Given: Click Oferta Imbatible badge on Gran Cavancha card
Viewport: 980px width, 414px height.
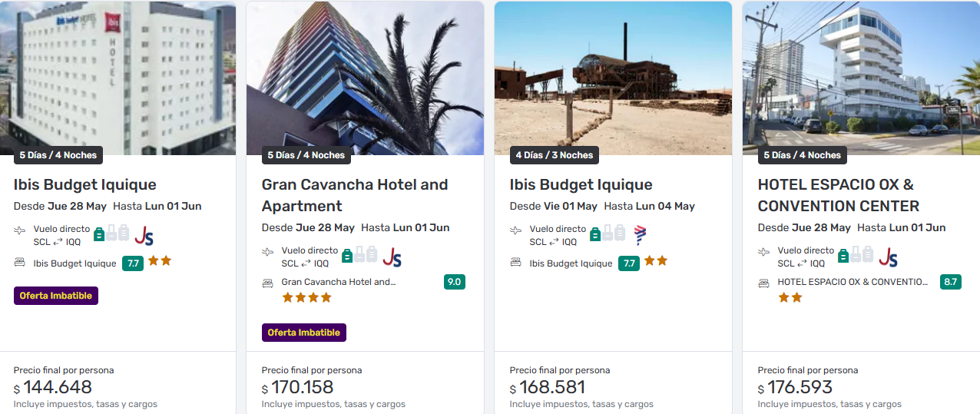Looking at the screenshot, I should tap(304, 333).
